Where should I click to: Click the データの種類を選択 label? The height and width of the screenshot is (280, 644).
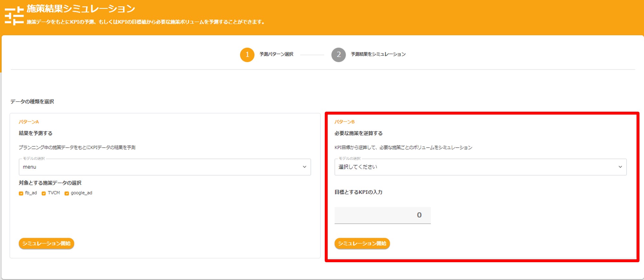[32, 101]
